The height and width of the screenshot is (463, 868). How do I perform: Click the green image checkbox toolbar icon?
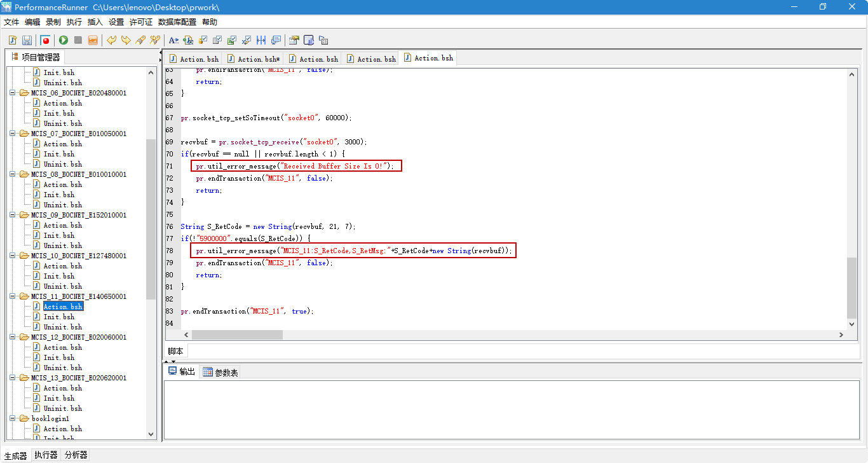pos(232,40)
